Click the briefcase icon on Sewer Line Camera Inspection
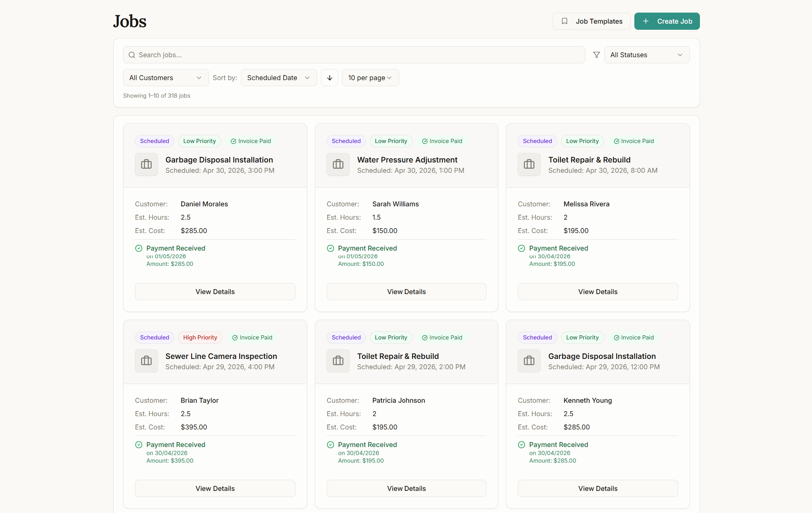812x513 pixels. click(x=146, y=361)
